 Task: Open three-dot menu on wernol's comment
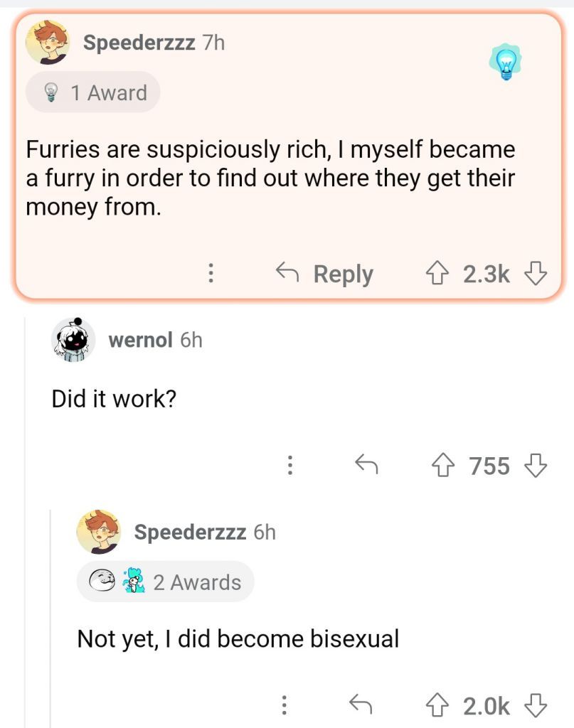[x=289, y=466]
